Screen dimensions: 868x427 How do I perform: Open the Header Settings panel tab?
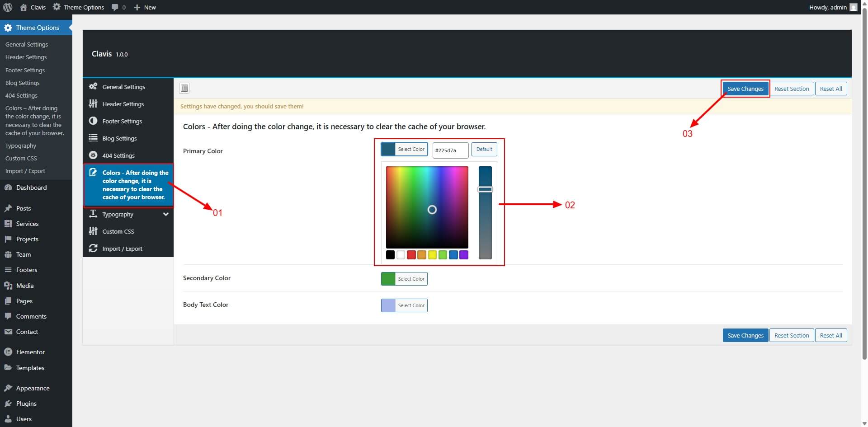(x=123, y=104)
